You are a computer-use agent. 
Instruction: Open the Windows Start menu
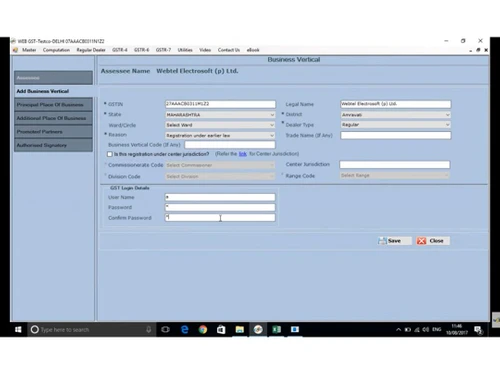point(18,330)
